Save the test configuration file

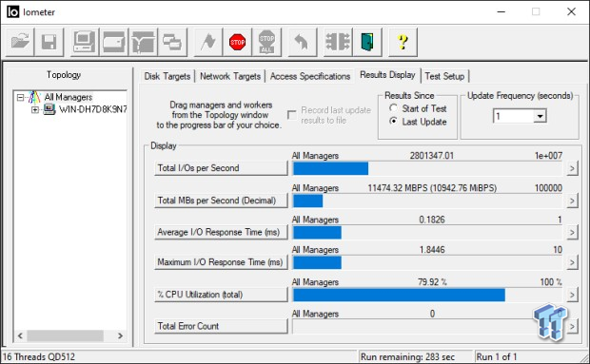49,42
